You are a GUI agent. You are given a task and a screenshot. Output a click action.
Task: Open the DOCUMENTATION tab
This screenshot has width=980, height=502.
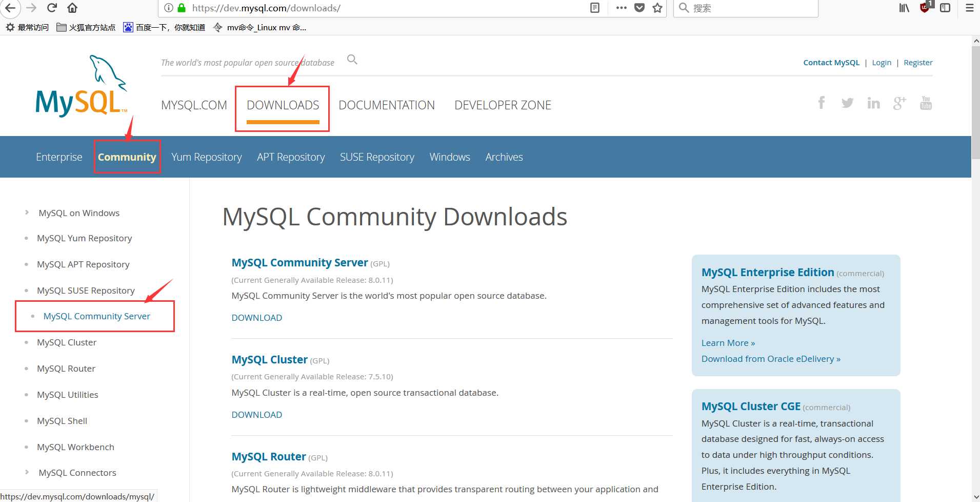pos(387,105)
